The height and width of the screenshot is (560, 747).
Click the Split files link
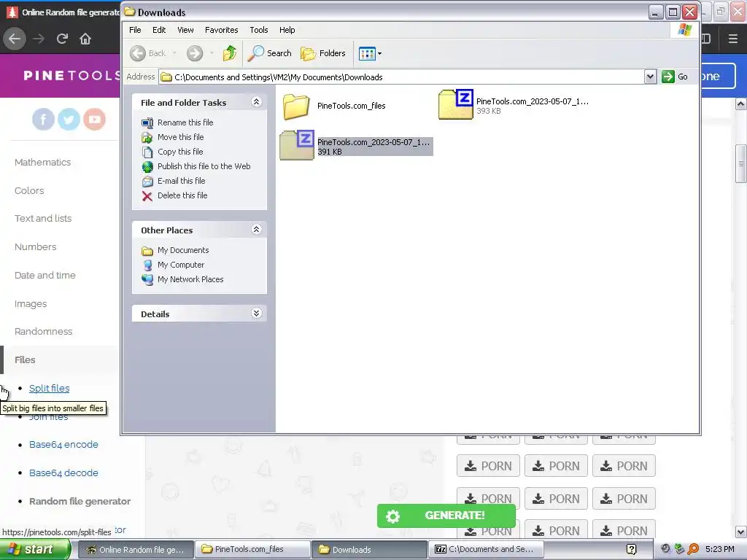click(49, 388)
